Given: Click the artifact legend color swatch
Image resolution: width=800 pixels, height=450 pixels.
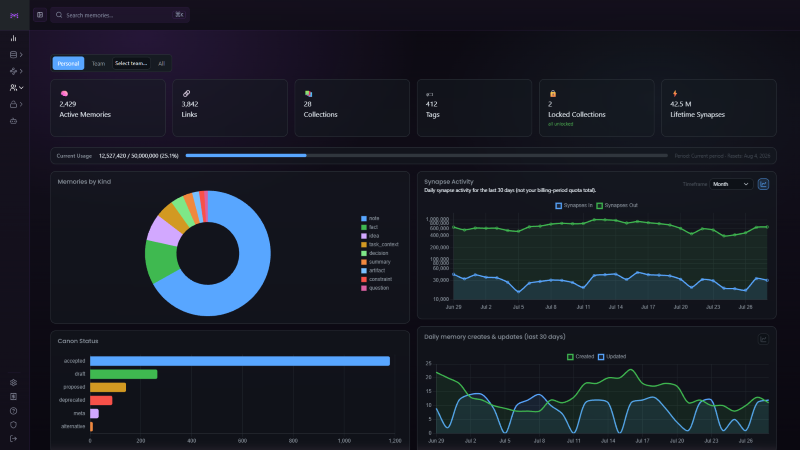Looking at the screenshot, I should point(364,270).
